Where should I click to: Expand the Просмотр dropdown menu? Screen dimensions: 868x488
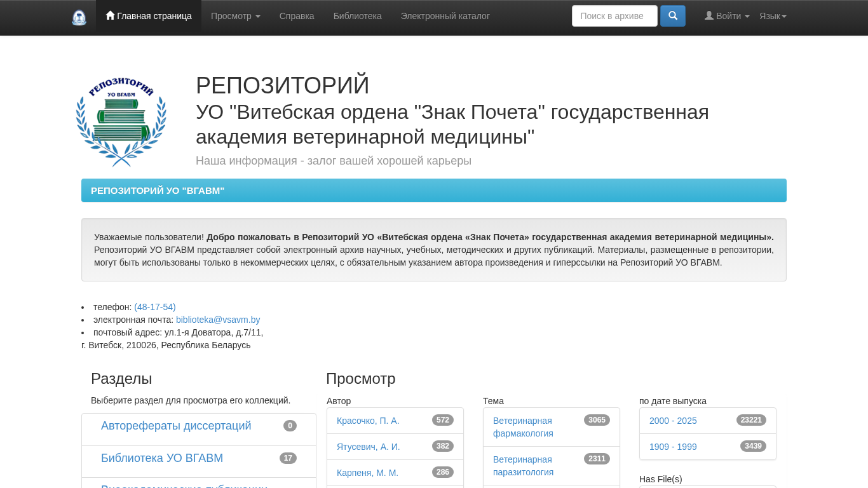tap(235, 16)
